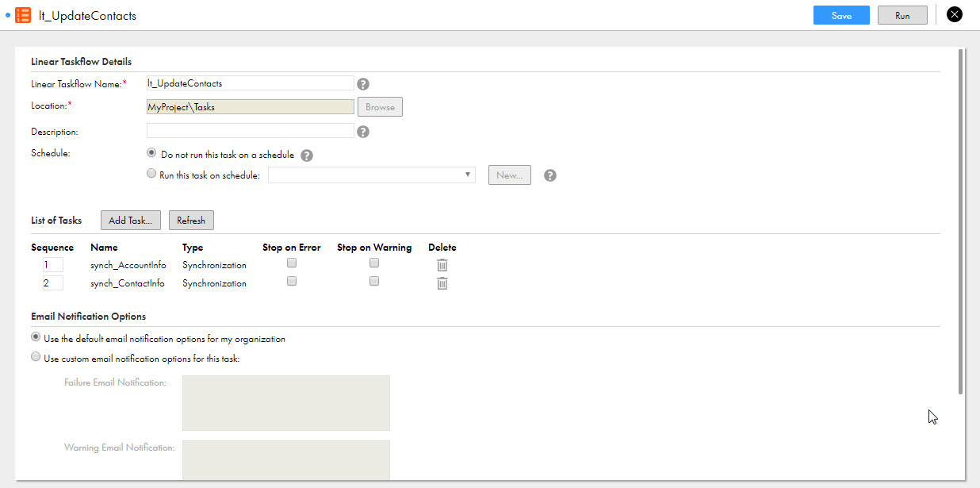Click the Linear Taskflow Name input field
Image resolution: width=980 pixels, height=488 pixels.
[251, 83]
